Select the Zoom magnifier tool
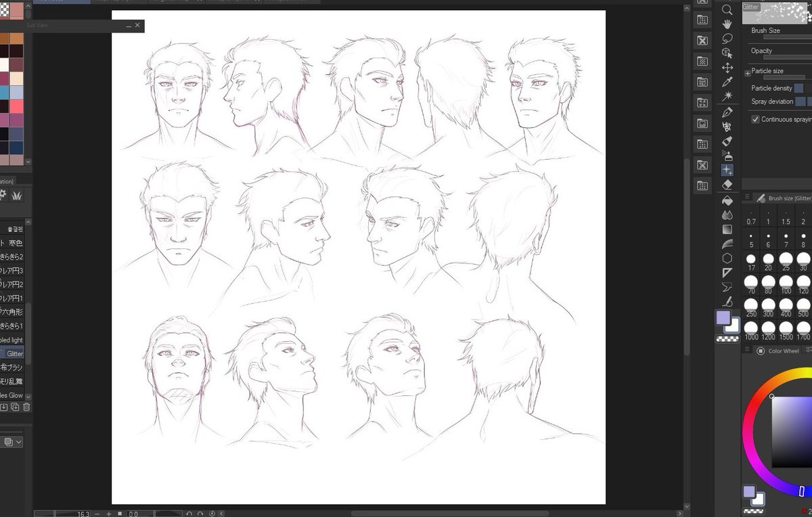This screenshot has height=517, width=812. click(x=727, y=9)
